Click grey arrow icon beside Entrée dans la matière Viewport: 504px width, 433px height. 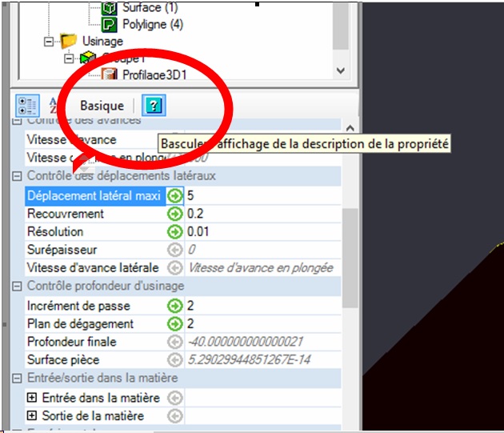coord(175,399)
